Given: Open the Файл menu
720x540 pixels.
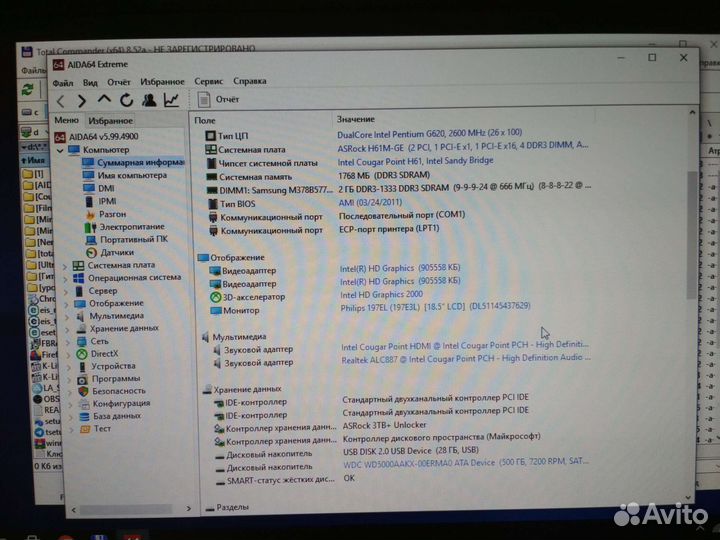Looking at the screenshot, I should coord(63,83).
